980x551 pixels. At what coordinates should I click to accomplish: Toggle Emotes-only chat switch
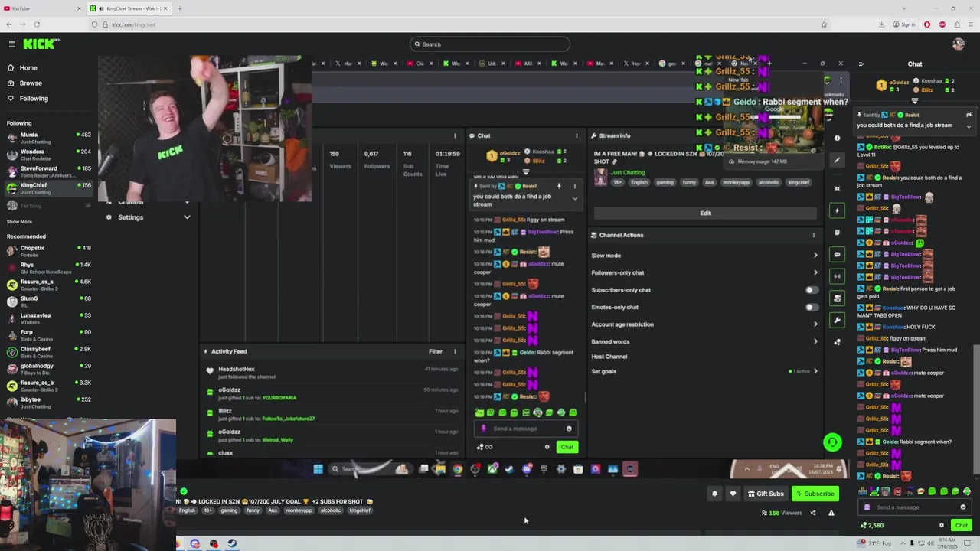point(812,307)
